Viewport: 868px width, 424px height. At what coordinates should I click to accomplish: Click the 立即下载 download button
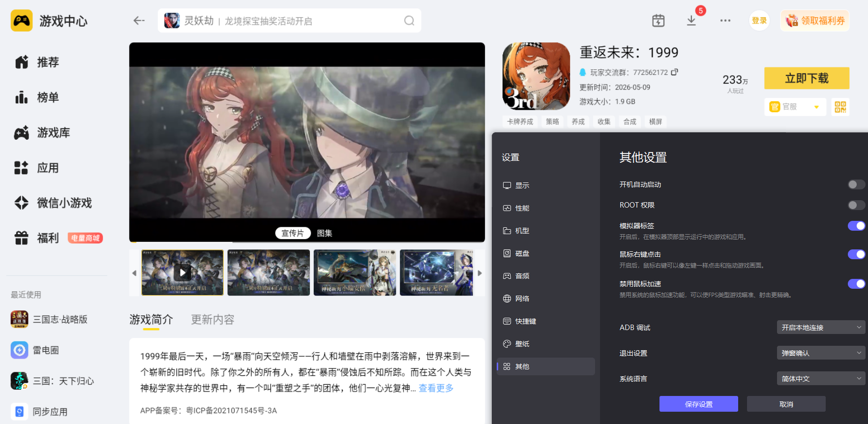pyautogui.click(x=807, y=78)
